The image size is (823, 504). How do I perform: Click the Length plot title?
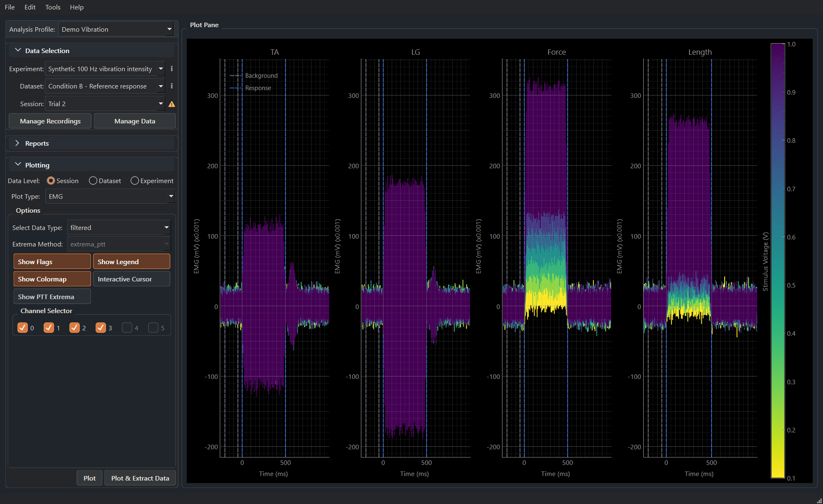tap(700, 52)
